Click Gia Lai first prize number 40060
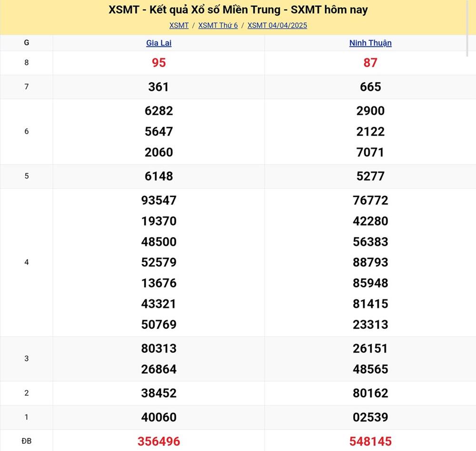 [159, 417]
